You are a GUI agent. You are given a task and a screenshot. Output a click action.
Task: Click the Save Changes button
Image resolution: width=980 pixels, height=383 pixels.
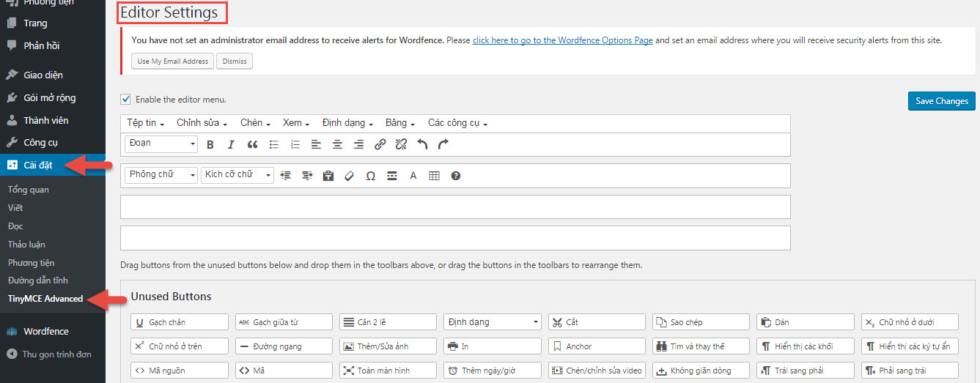click(941, 101)
